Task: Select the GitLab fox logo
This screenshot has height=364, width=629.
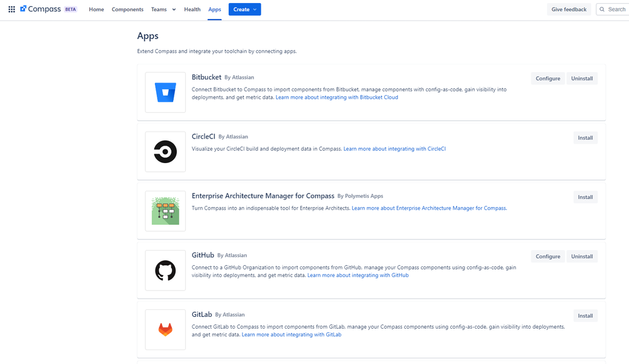Action: point(165,329)
